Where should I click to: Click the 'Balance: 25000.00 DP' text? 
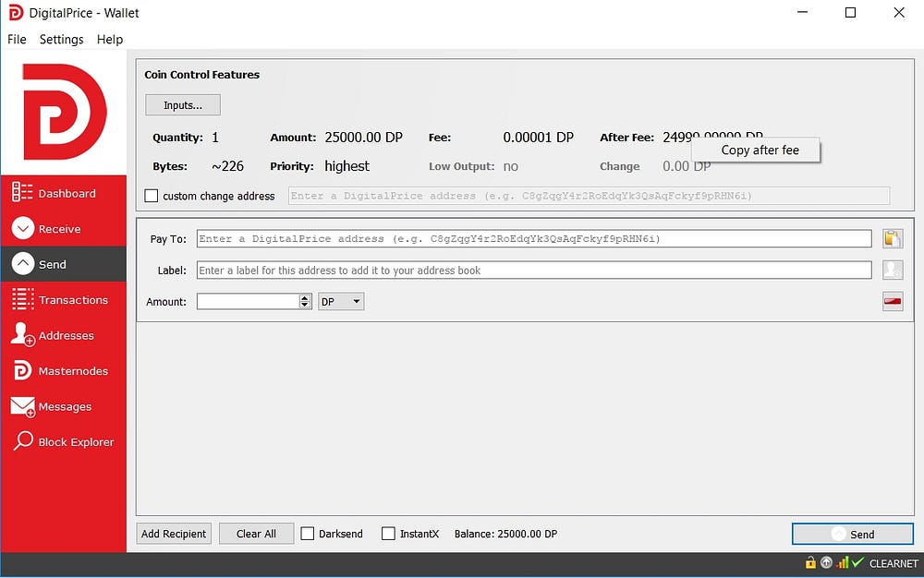pyautogui.click(x=505, y=534)
